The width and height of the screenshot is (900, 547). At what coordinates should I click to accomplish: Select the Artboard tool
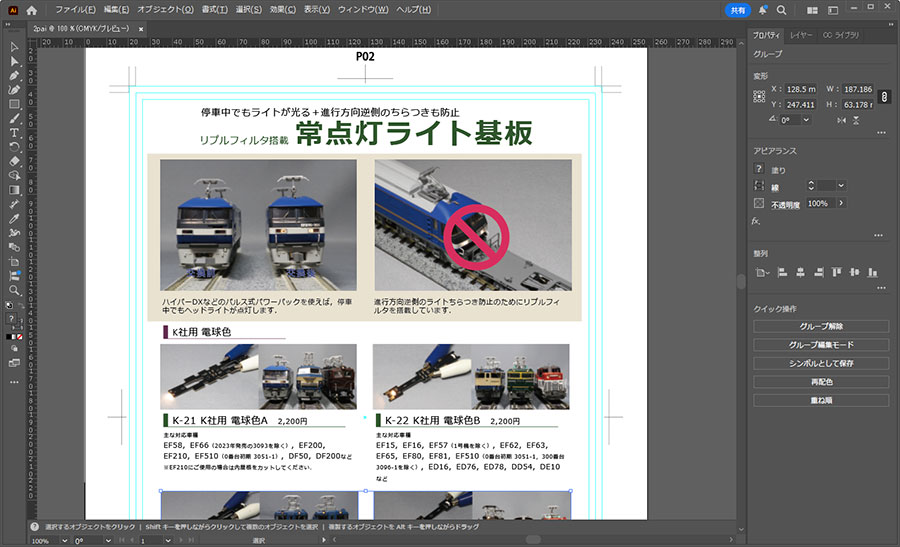[x=14, y=262]
